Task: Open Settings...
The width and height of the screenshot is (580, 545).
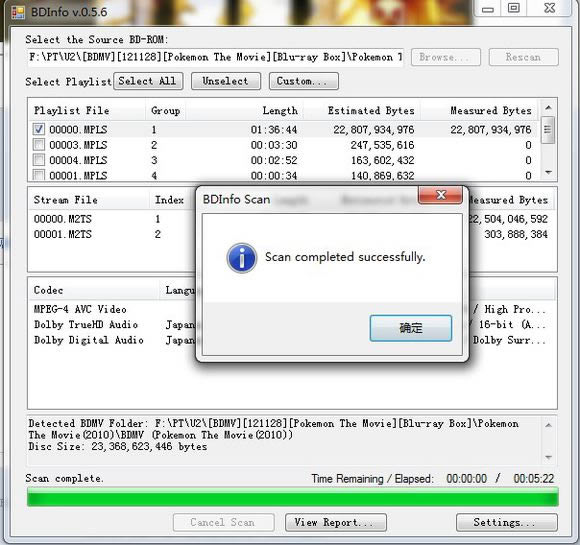Action: 507,522
